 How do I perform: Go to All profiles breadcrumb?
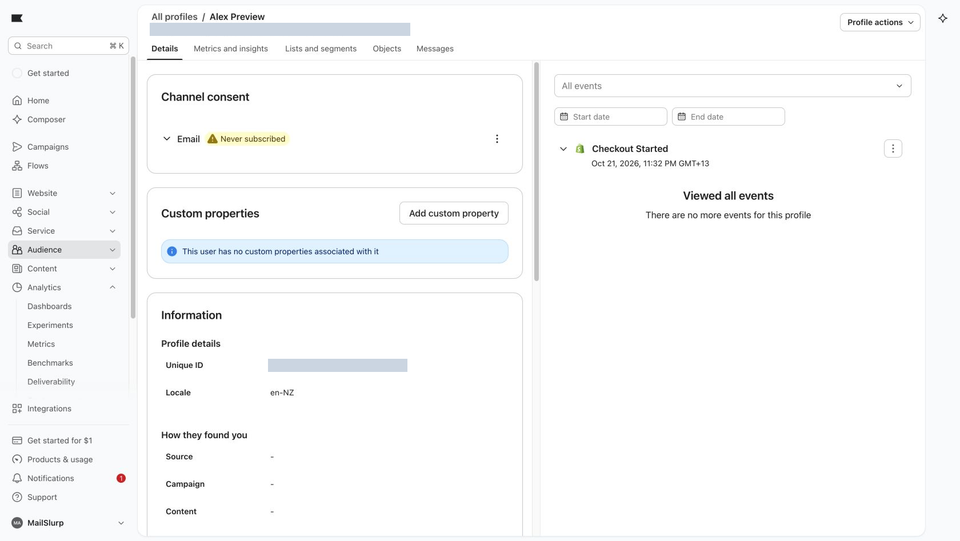coord(174,17)
